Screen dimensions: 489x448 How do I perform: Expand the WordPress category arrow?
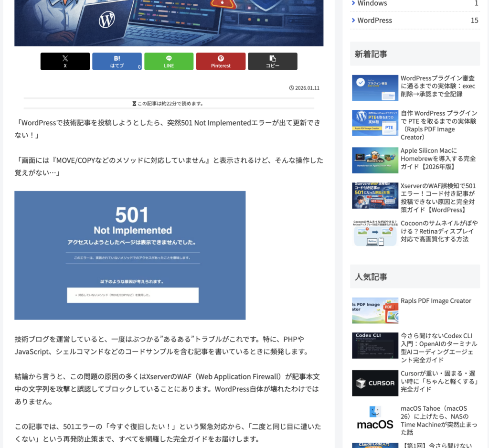pyautogui.click(x=352, y=20)
